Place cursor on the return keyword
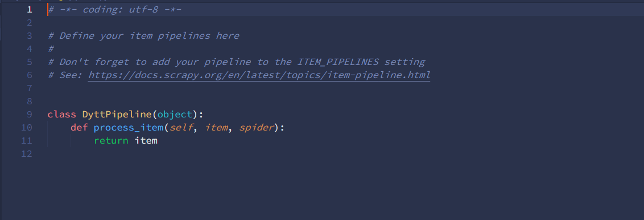The height and width of the screenshot is (220, 644). (111, 141)
